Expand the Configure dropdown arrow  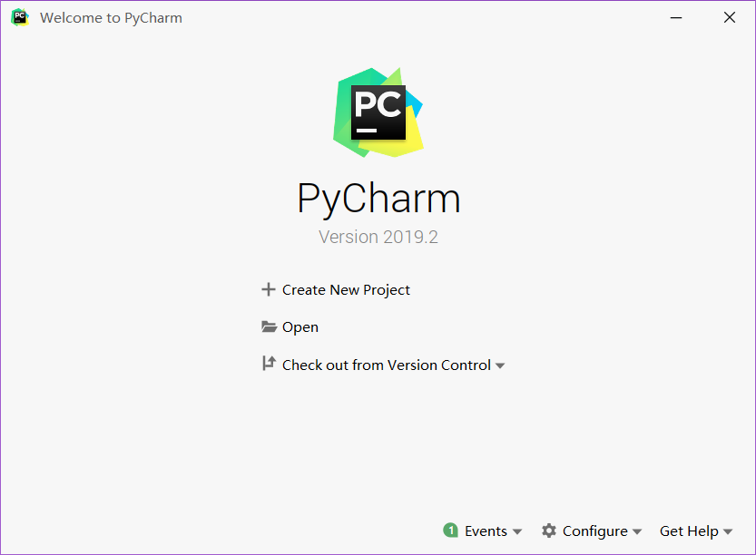tap(637, 531)
